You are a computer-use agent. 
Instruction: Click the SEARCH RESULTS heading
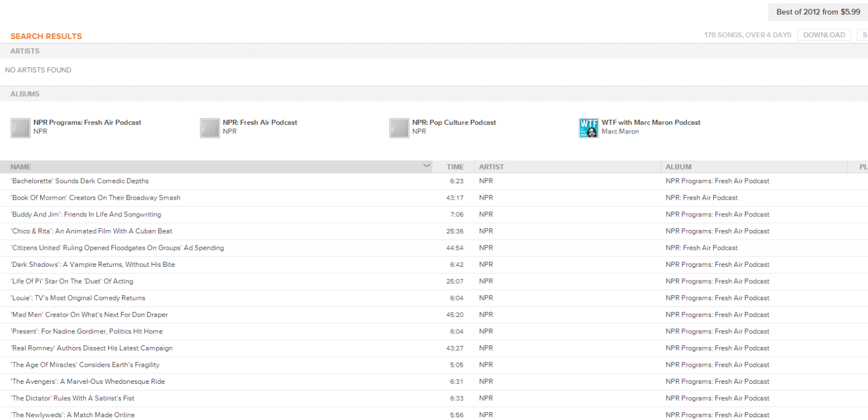pos(46,36)
